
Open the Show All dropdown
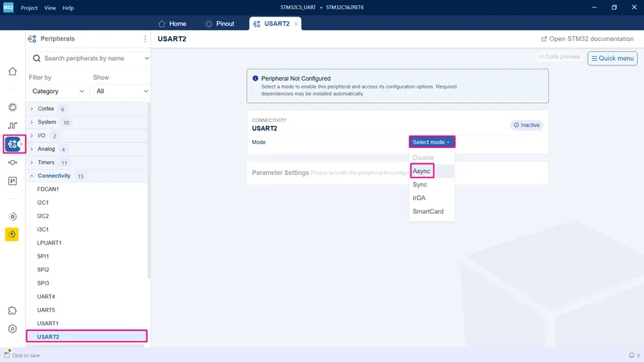(122, 91)
